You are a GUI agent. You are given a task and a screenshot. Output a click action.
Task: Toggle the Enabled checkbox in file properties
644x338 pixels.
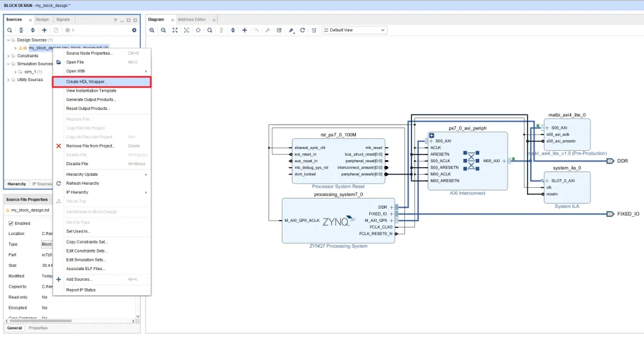coord(11,223)
